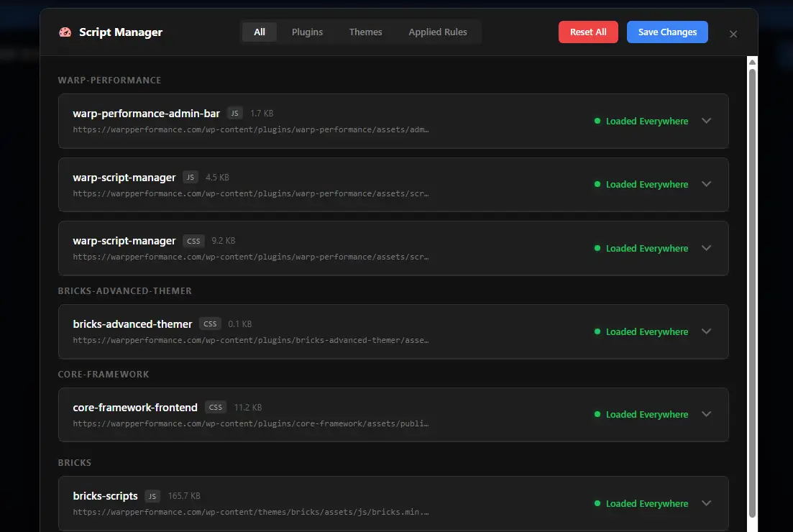Image resolution: width=793 pixels, height=532 pixels.
Task: Click JS badge on bricks-scripts
Action: click(x=152, y=496)
